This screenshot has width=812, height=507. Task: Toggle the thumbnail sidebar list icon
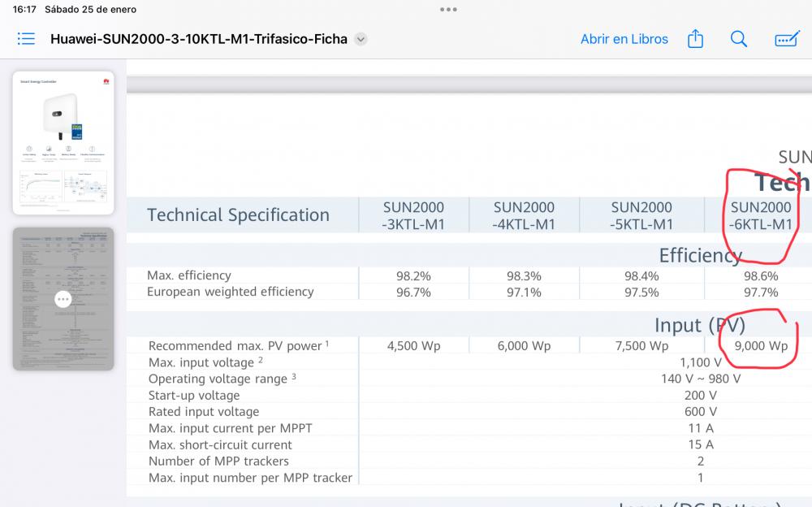pyautogui.click(x=26, y=39)
